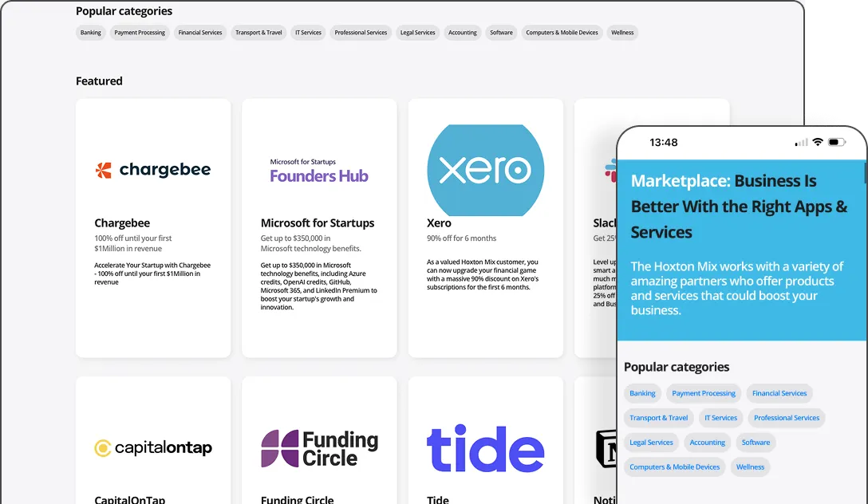The image size is (868, 504).
Task: Select Professional Services chip on desktop page
Action: click(361, 33)
